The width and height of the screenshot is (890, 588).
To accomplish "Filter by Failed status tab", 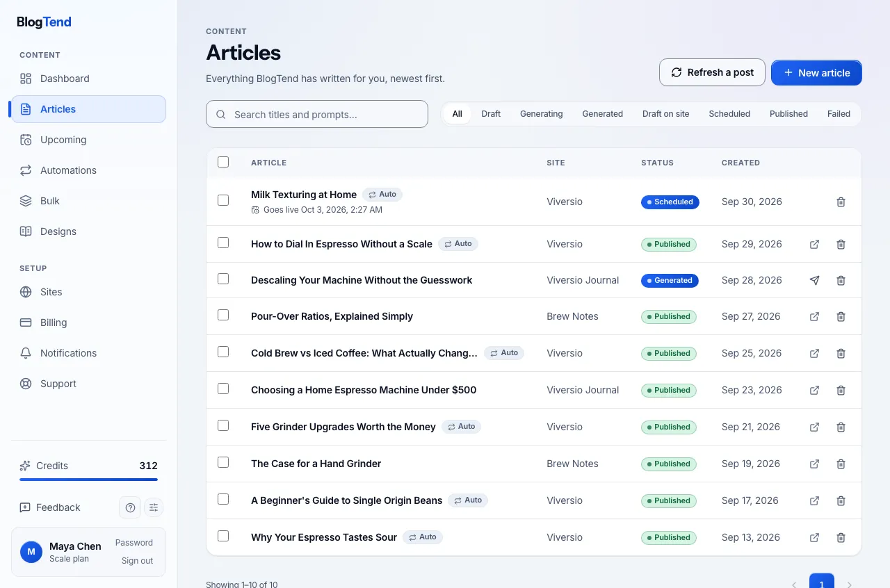I will click(839, 114).
